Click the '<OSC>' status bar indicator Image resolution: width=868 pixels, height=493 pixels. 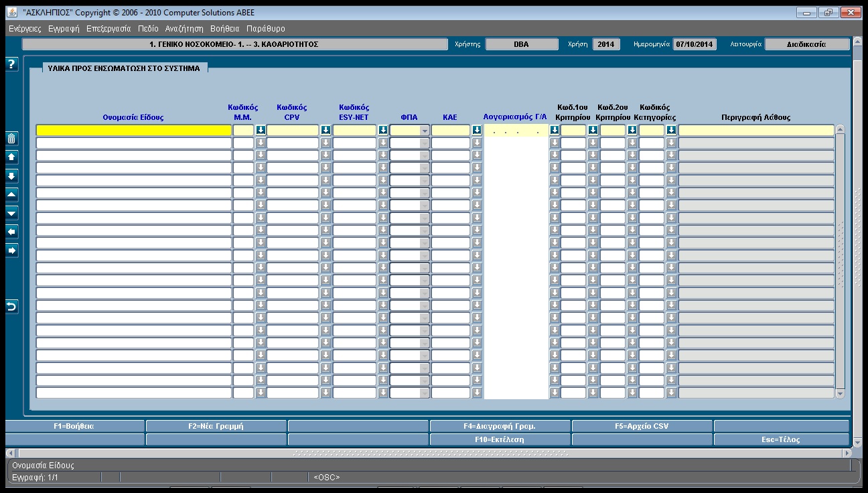327,478
